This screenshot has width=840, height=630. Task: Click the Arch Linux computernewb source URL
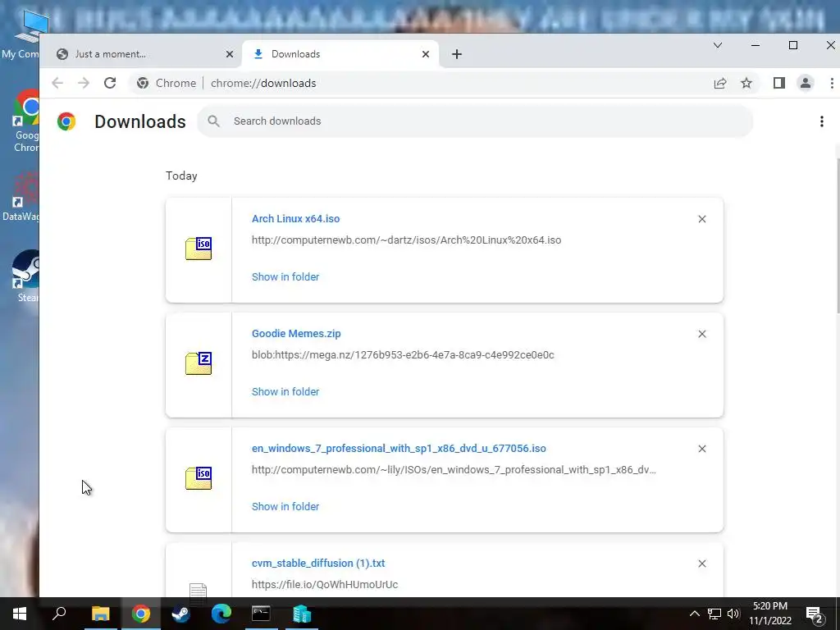click(407, 240)
